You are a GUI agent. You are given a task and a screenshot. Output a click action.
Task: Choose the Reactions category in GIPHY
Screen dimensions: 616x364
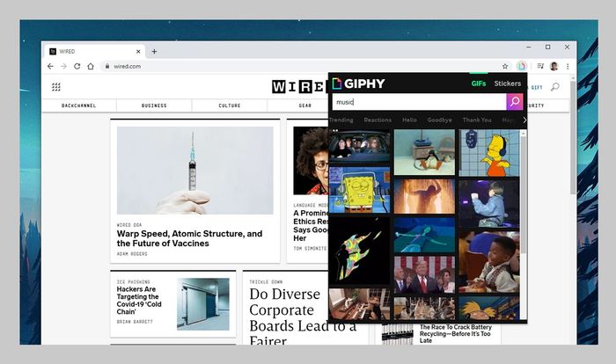[378, 120]
